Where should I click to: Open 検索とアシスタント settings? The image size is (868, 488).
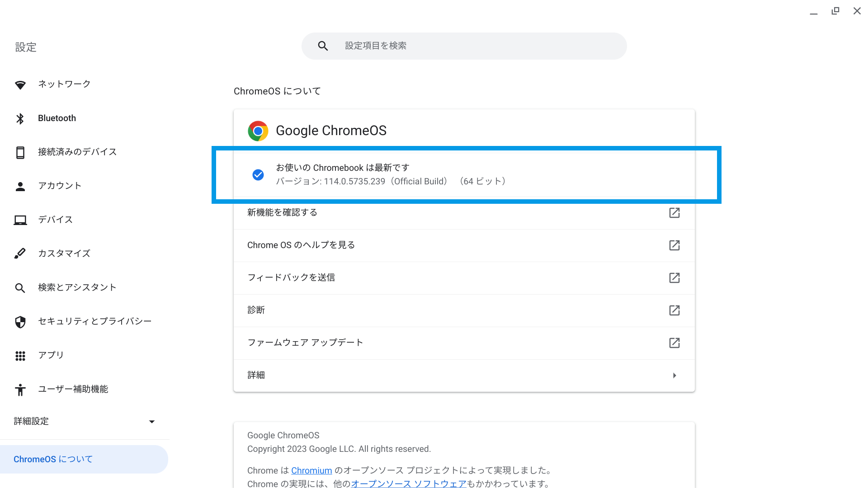click(x=85, y=287)
